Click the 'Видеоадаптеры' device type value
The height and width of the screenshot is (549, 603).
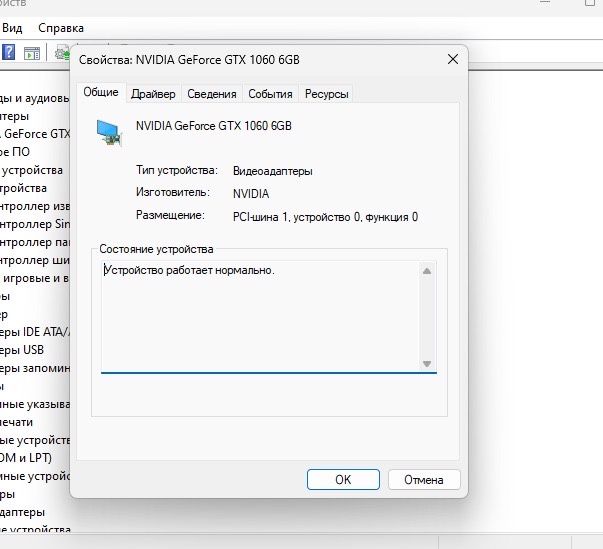(272, 171)
